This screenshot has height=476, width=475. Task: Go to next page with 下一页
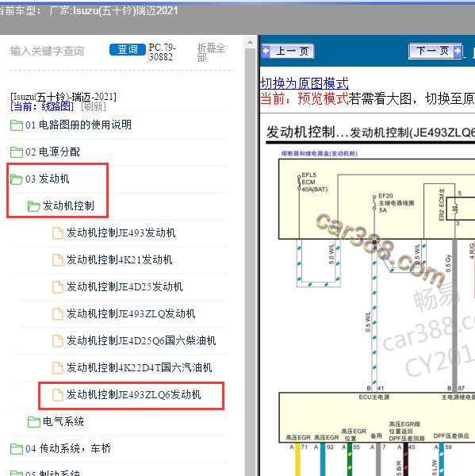coord(435,51)
